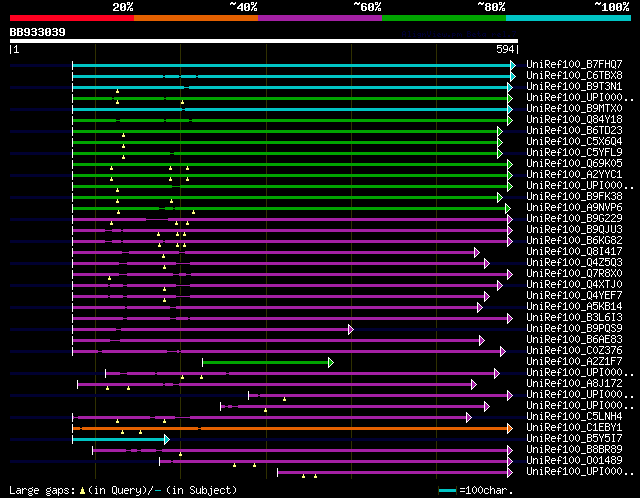Click the green arrowhead of the B6TD23 alignment
Image resolution: width=640 pixels, height=498 pixels.
pyautogui.click(x=499, y=131)
